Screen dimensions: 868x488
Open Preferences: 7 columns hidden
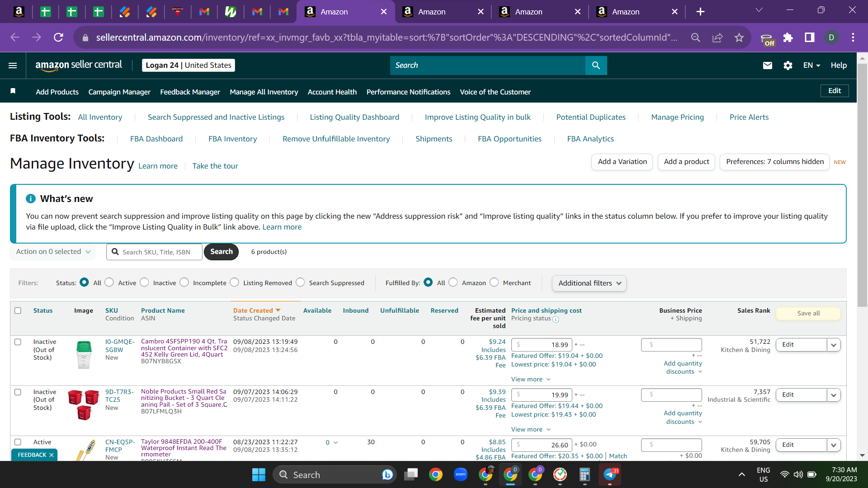pos(775,162)
